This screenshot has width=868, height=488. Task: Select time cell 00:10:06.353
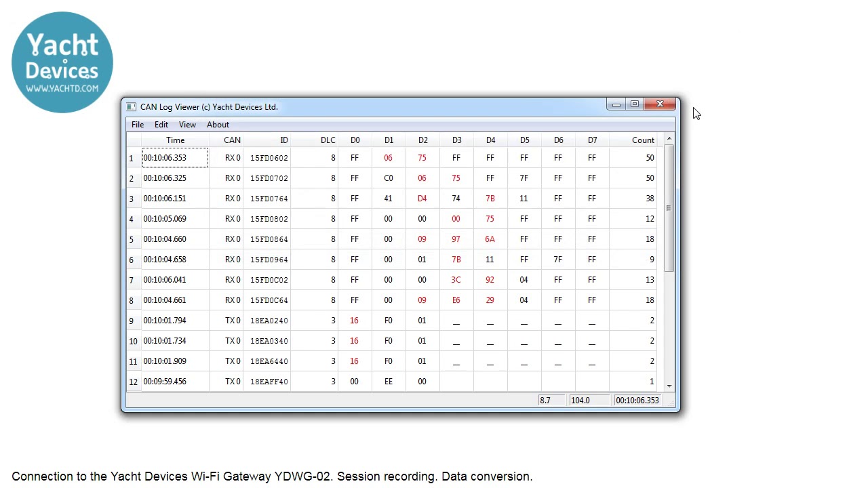[x=175, y=158]
